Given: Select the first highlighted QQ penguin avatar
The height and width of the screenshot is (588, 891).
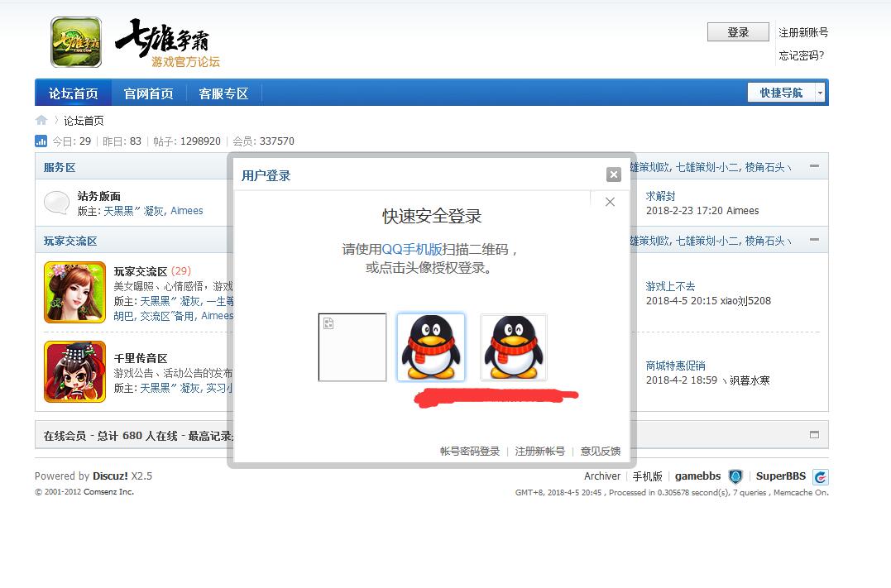Looking at the screenshot, I should 430,347.
